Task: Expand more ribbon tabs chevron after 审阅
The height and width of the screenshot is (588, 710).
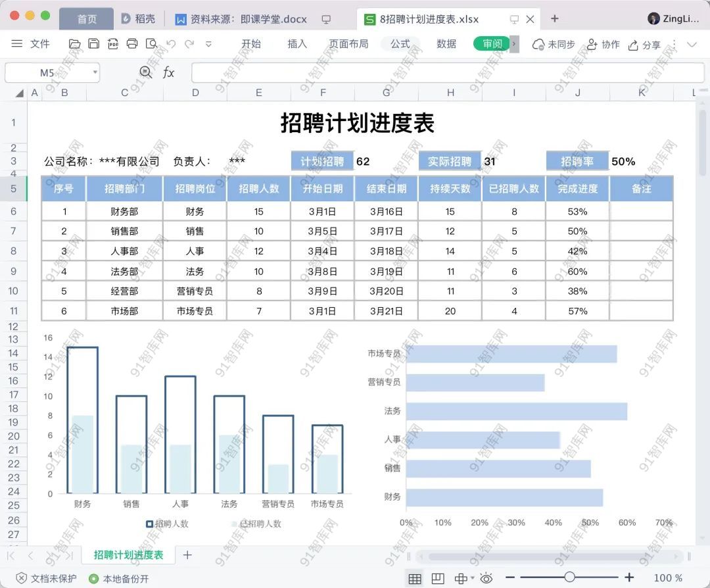Action: (x=514, y=44)
